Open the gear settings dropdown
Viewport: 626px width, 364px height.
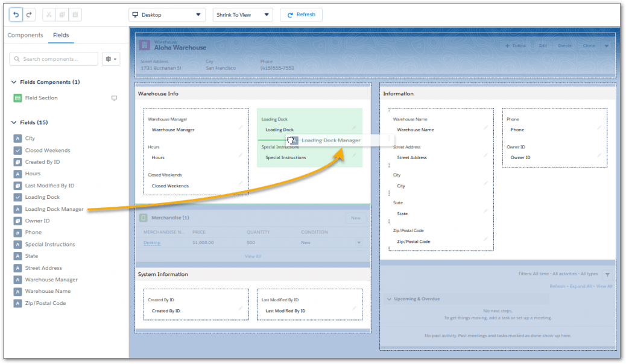[111, 58]
